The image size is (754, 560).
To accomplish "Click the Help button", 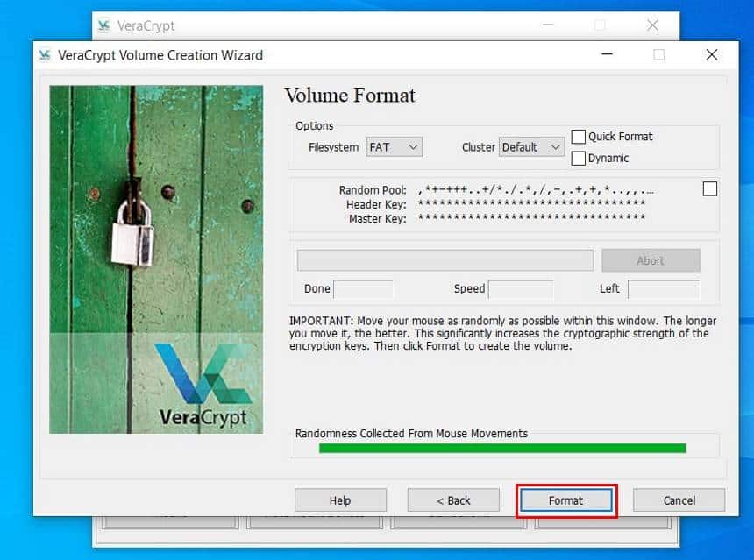I will pyautogui.click(x=340, y=500).
